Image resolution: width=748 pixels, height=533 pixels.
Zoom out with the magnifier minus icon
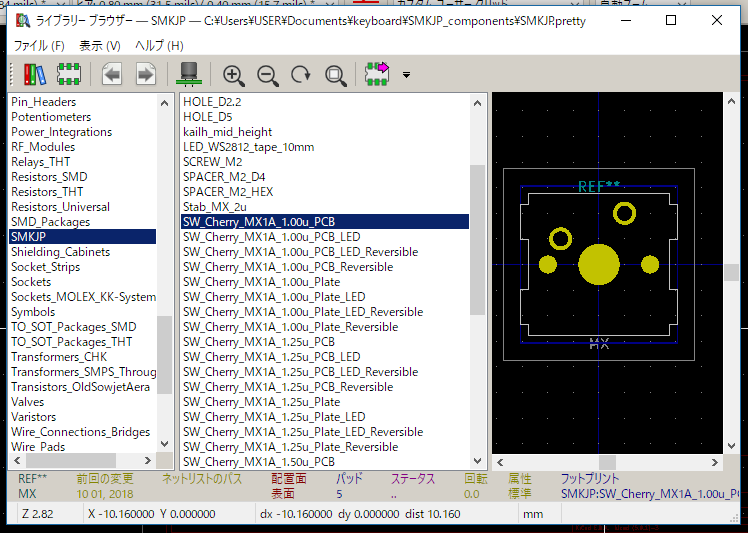click(x=268, y=75)
